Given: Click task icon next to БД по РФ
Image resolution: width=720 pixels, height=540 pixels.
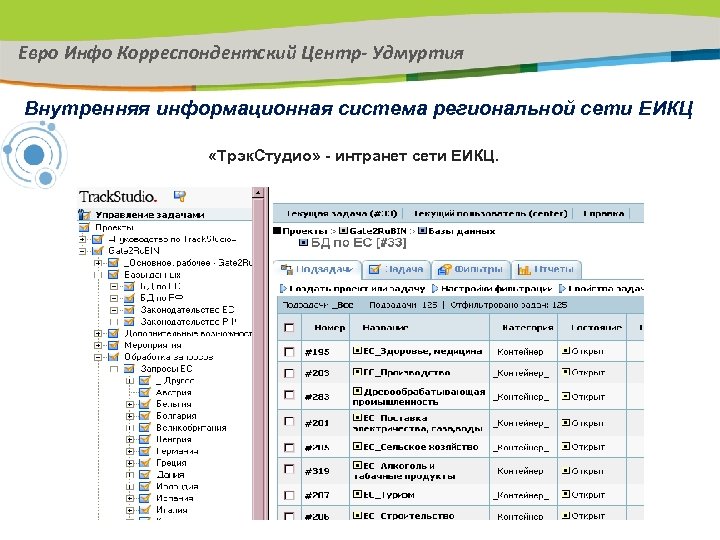Looking at the screenshot, I should click(x=129, y=298).
